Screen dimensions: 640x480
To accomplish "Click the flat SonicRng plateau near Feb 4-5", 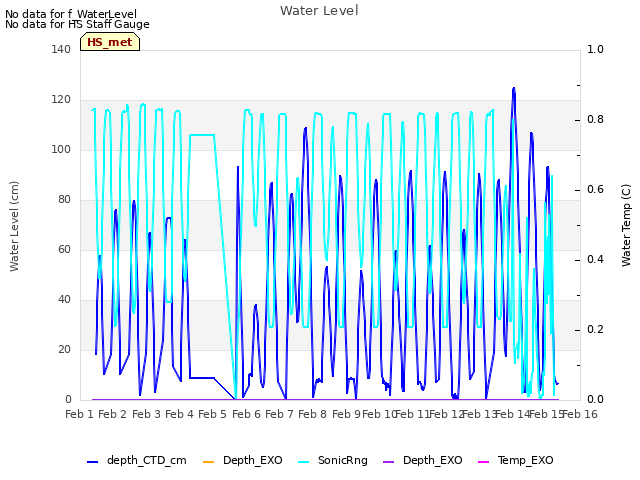I will pyautogui.click(x=202, y=135).
